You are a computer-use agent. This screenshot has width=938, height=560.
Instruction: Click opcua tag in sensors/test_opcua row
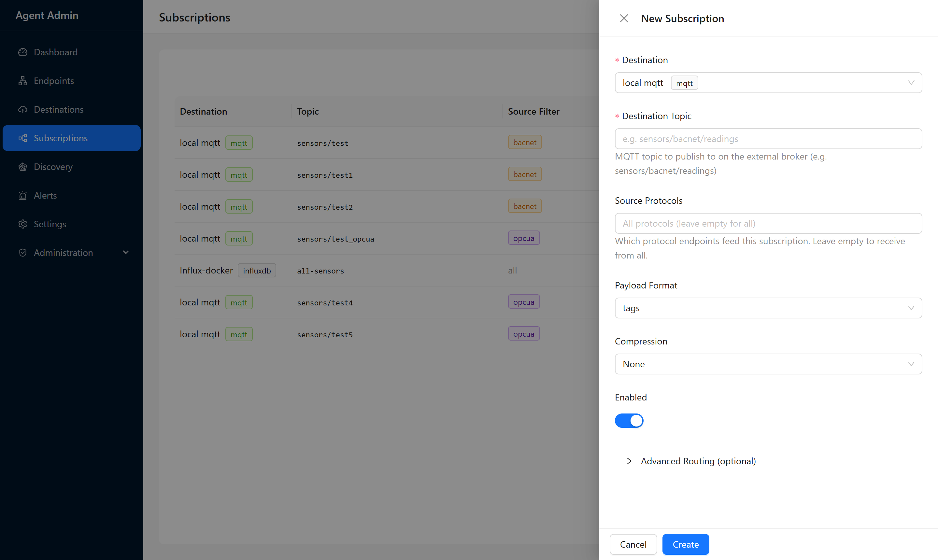pos(523,238)
